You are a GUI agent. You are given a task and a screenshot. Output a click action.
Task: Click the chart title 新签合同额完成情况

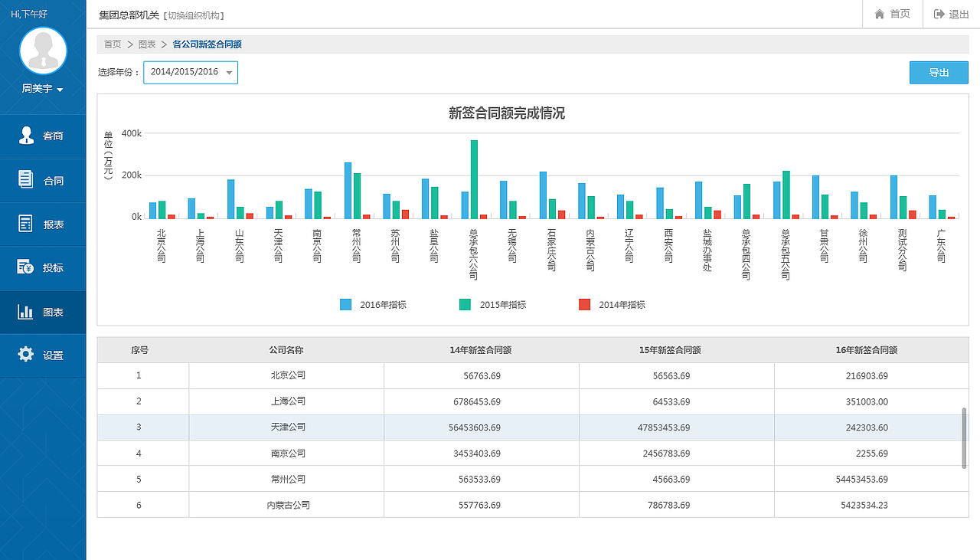(507, 113)
